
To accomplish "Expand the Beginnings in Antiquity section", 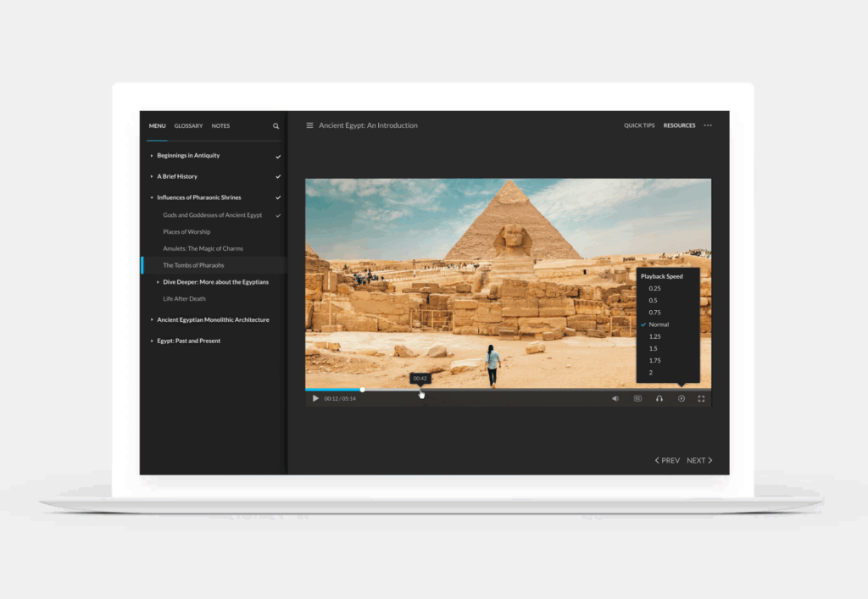I will click(152, 156).
